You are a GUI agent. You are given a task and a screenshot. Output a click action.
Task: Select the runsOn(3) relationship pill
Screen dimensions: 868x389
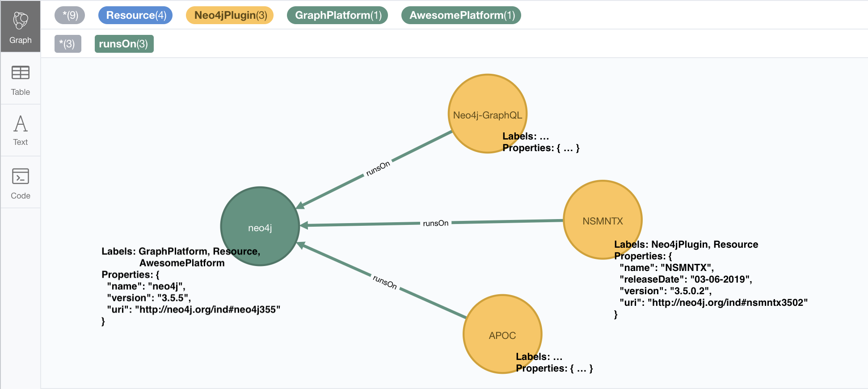(x=124, y=44)
